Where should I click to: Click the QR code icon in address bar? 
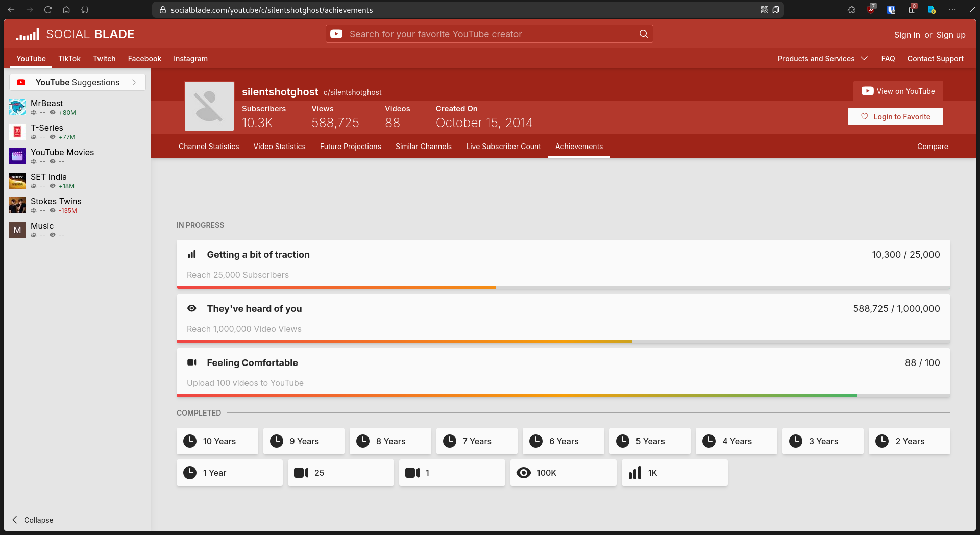[x=765, y=10]
